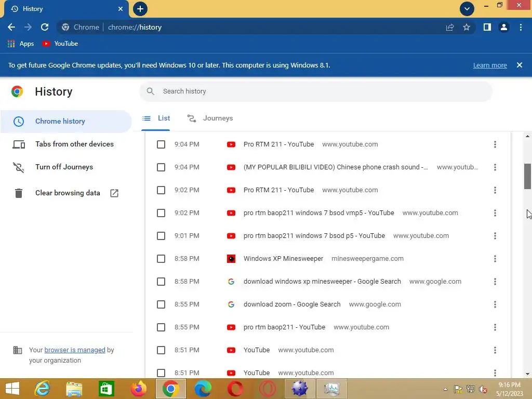Open more actions for bsod vmp5 entry
The width and height of the screenshot is (532, 399).
pyautogui.click(x=495, y=213)
